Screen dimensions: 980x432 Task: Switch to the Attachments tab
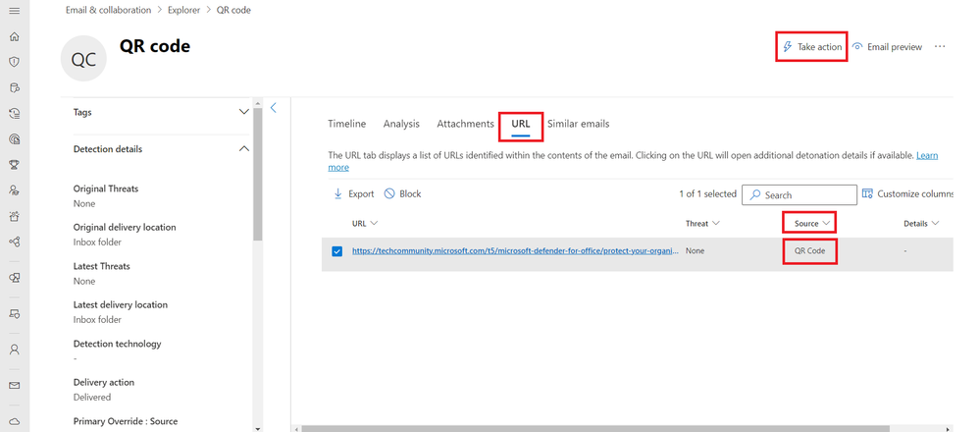click(466, 124)
